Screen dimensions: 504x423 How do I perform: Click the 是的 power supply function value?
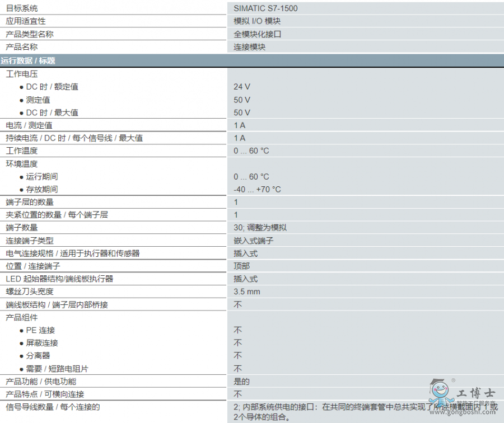[241, 382]
